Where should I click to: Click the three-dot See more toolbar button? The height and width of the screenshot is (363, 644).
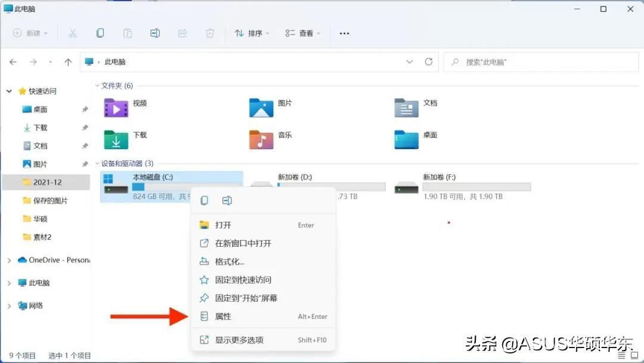[344, 33]
